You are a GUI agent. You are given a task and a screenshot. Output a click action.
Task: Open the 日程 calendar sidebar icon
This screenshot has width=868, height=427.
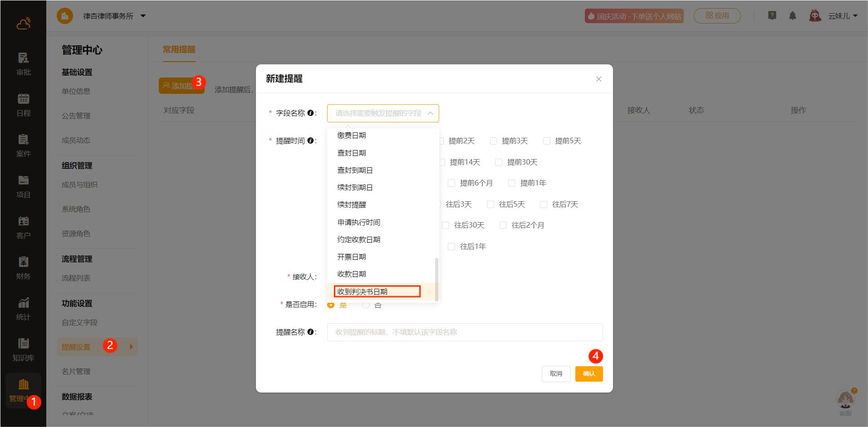click(x=23, y=104)
